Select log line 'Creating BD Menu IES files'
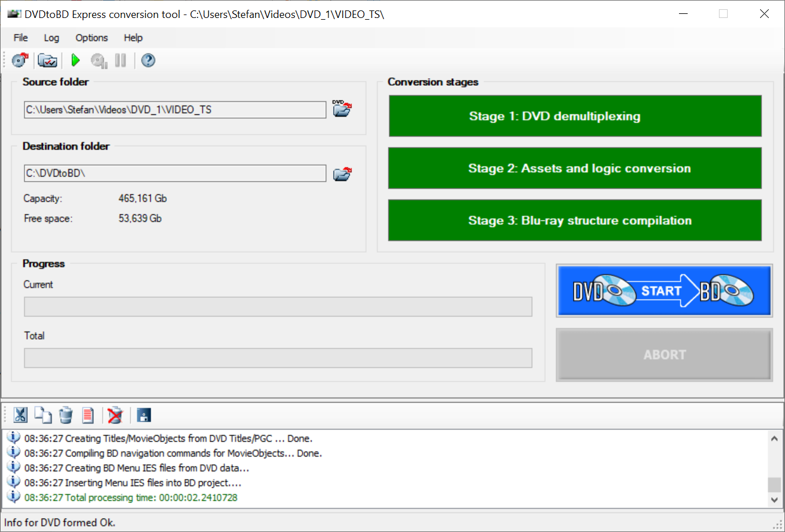Image resolution: width=785 pixels, height=532 pixels. coord(137,468)
